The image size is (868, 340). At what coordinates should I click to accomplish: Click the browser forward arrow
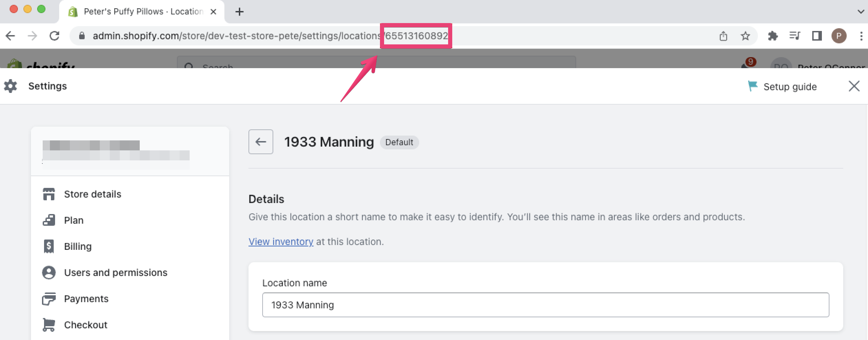pyautogui.click(x=32, y=36)
